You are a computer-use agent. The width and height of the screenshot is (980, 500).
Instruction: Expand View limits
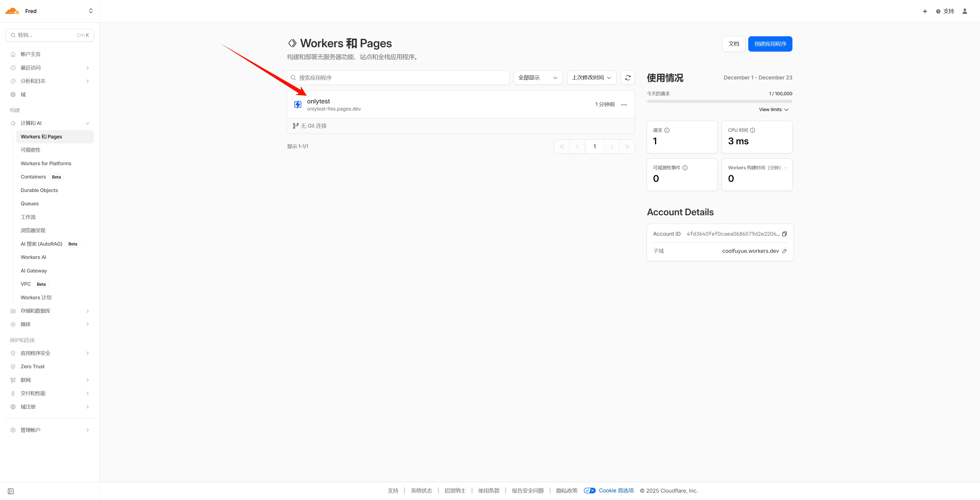pos(774,110)
